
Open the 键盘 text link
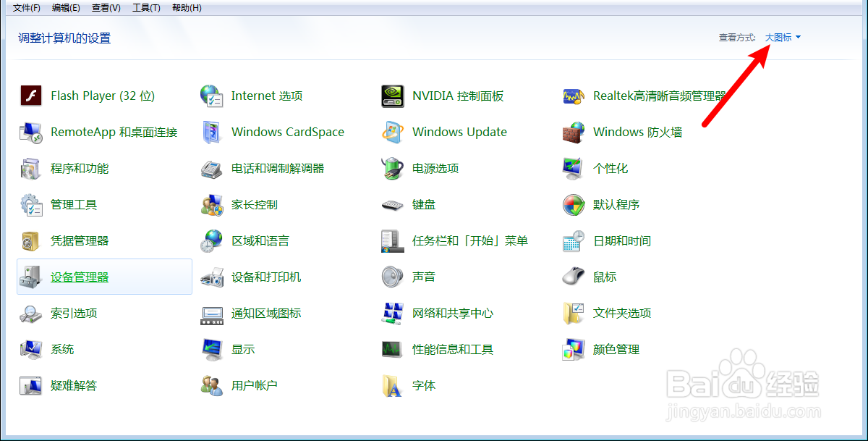tap(424, 204)
